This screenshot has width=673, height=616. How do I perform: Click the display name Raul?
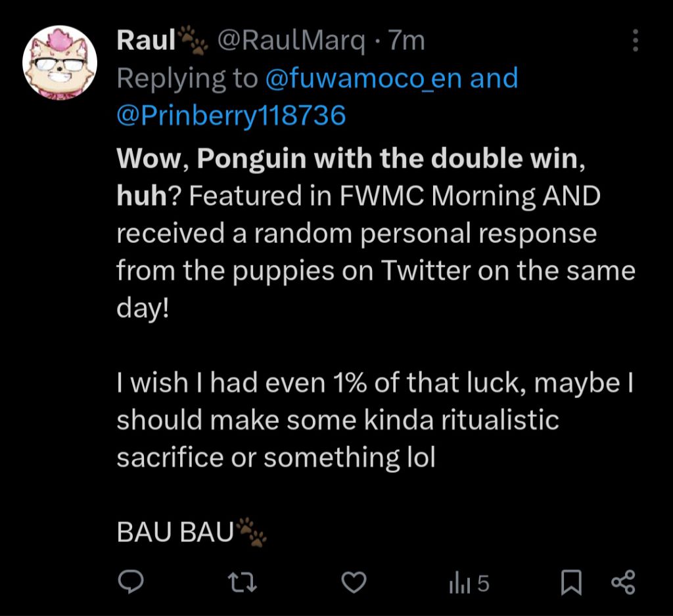coord(146,41)
